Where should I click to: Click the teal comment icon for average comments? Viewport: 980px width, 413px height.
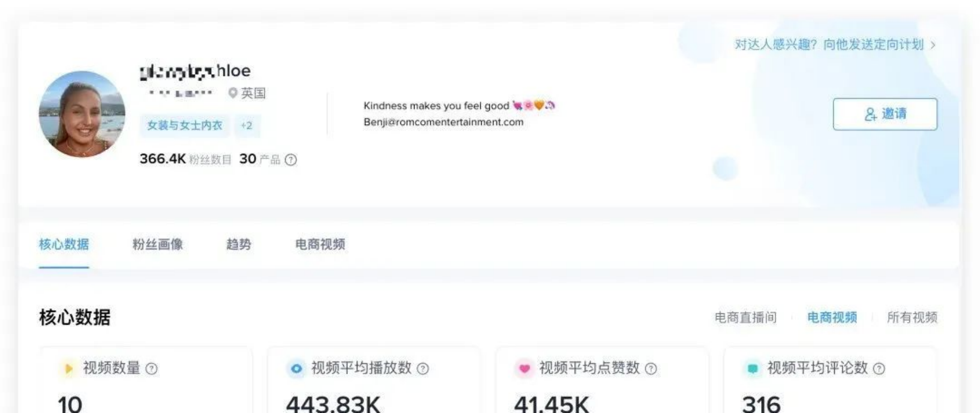[x=752, y=369]
